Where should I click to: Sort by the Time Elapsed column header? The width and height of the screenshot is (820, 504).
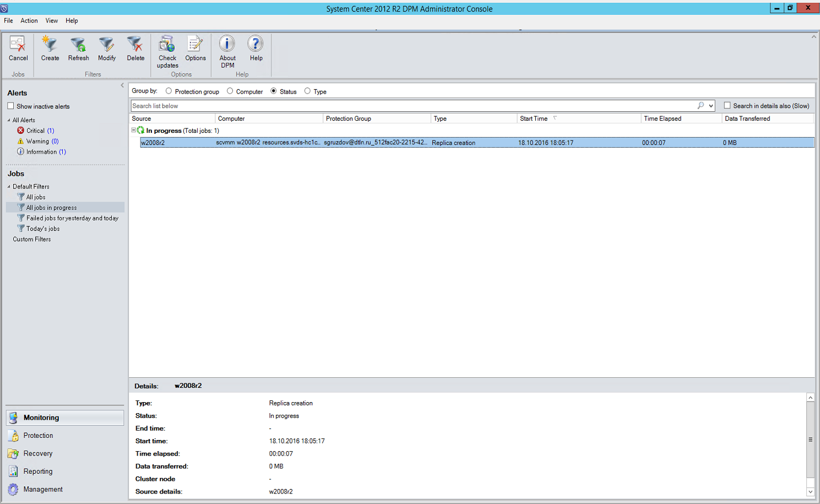point(681,118)
